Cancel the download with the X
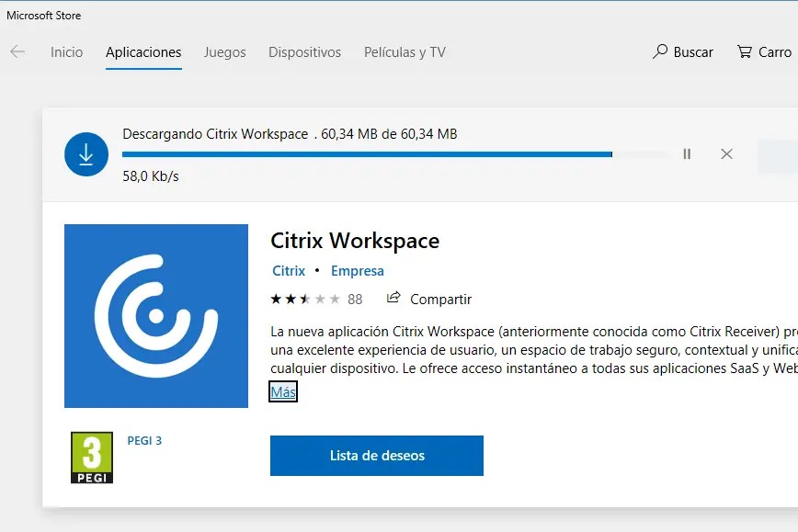The height and width of the screenshot is (532, 798). (726, 153)
